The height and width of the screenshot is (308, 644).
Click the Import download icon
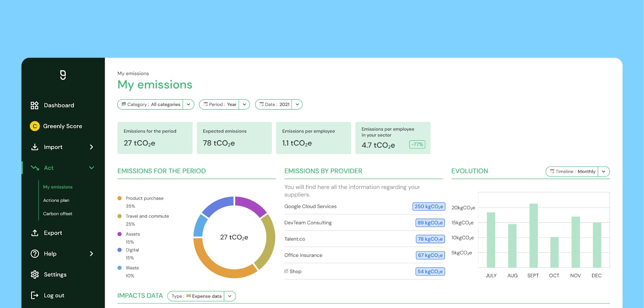[35, 147]
